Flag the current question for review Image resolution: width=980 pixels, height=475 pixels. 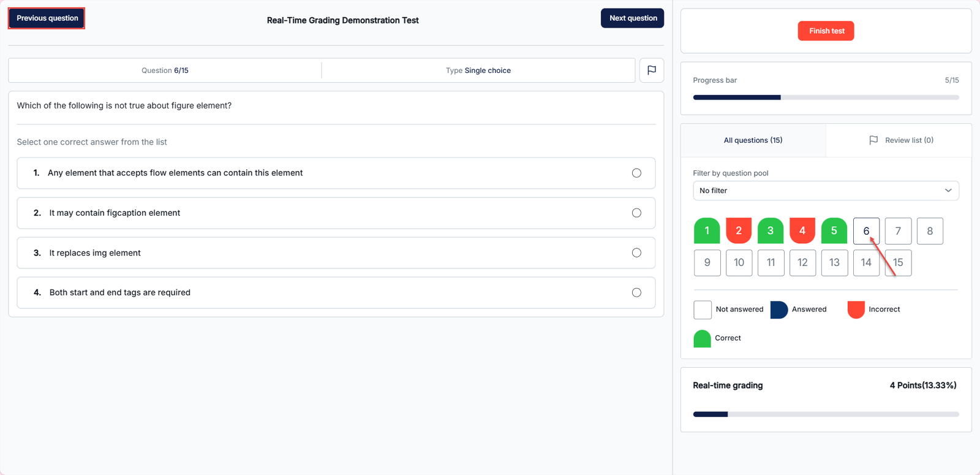[651, 70]
